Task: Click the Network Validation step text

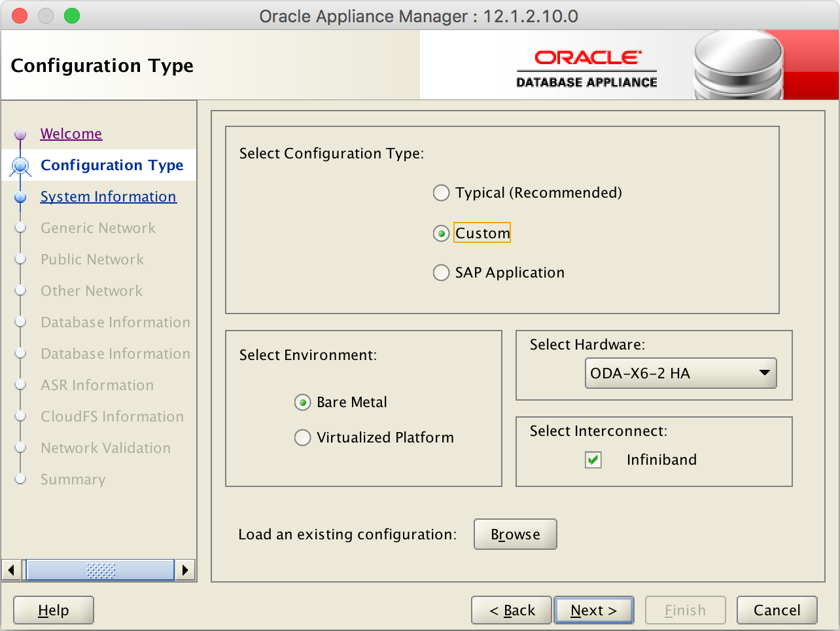Action: coord(106,448)
